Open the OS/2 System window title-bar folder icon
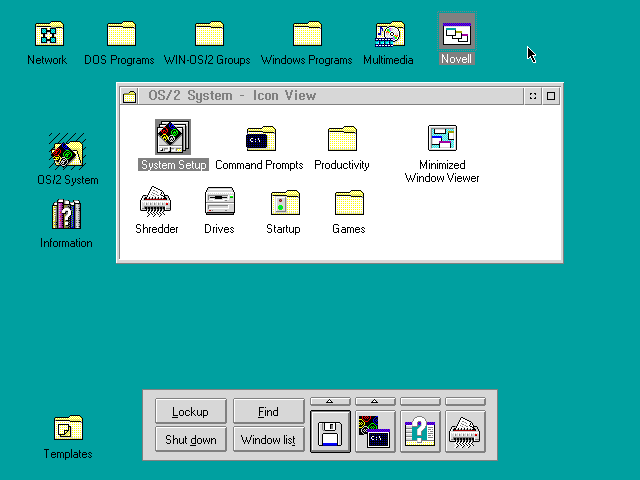The image size is (640, 480). click(129, 96)
